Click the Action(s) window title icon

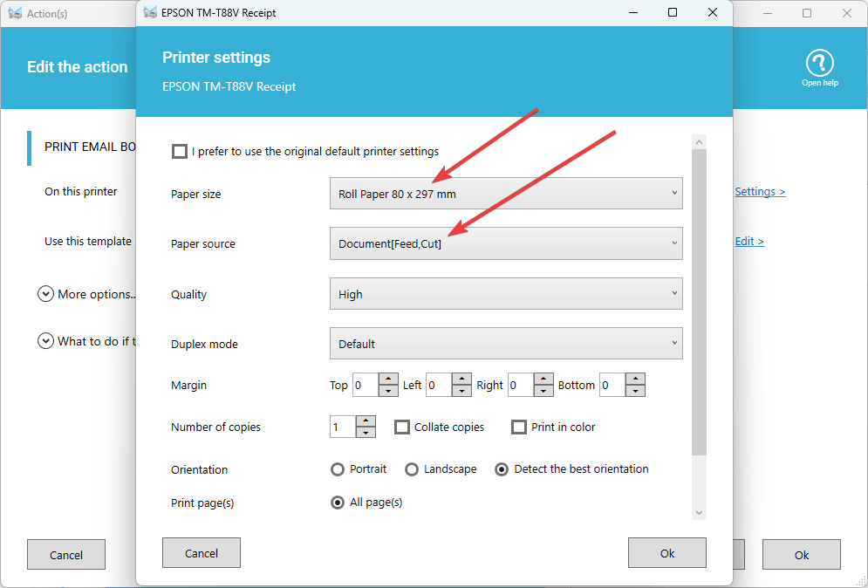pyautogui.click(x=15, y=13)
